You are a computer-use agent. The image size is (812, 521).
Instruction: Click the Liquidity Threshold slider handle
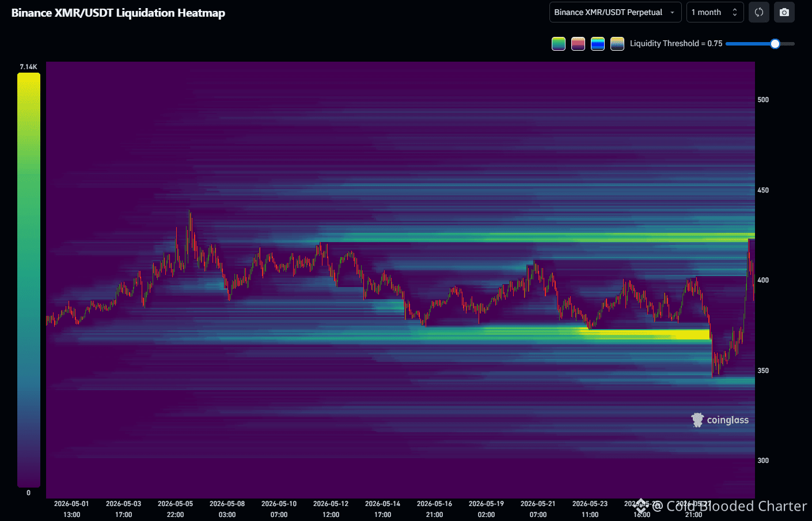coord(775,44)
